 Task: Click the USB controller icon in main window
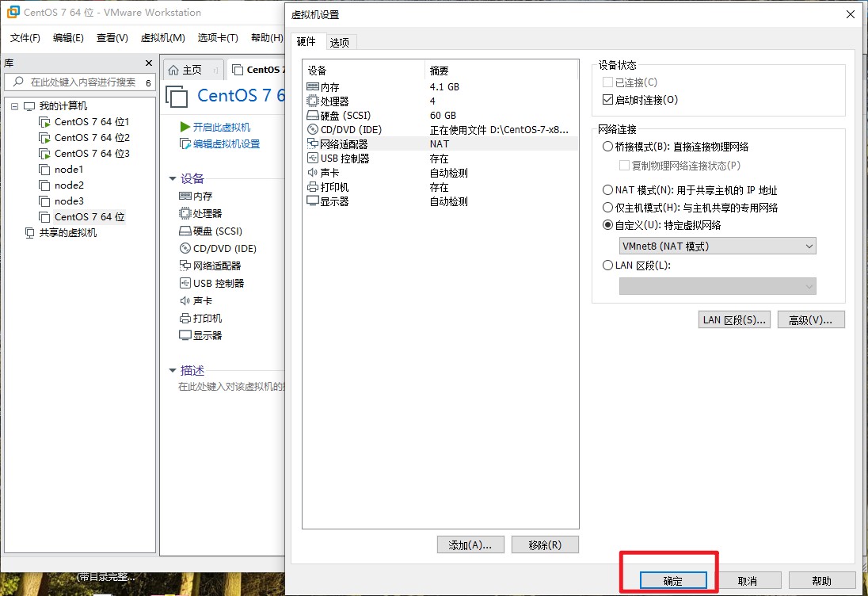pos(185,283)
